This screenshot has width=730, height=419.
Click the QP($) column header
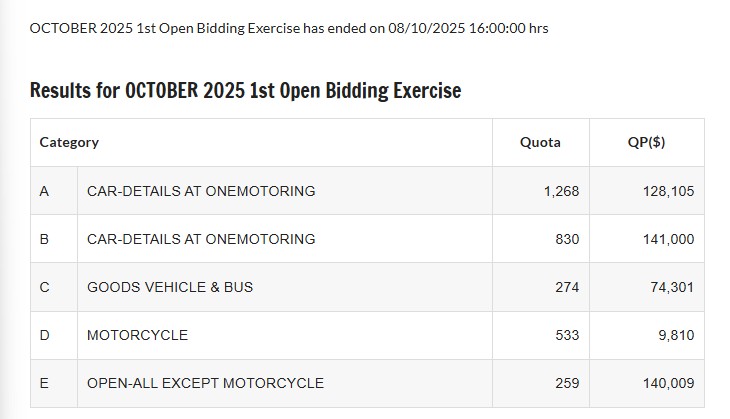[646, 142]
